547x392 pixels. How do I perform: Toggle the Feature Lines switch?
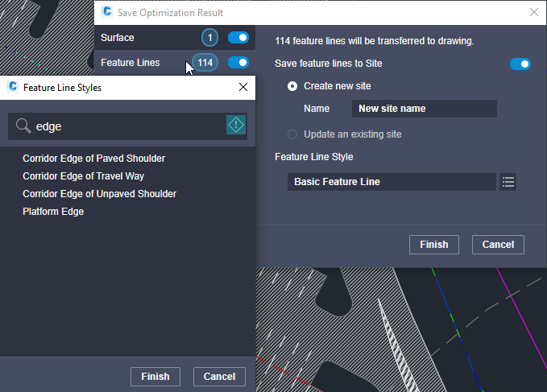[x=238, y=63]
